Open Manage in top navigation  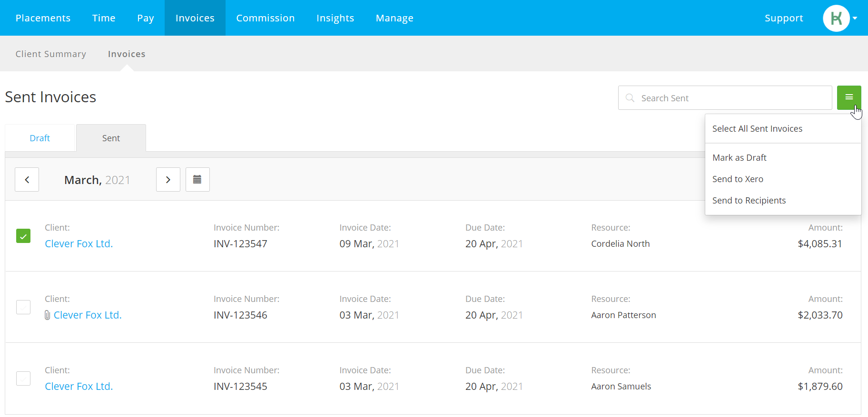395,18
